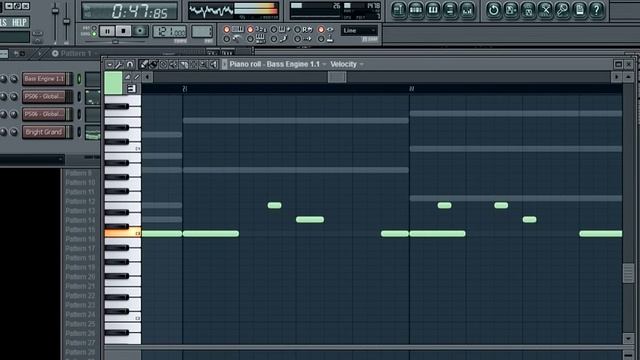Screen dimensions: 640x360
Task: Open the step sequencer view icon
Action: 416,10
